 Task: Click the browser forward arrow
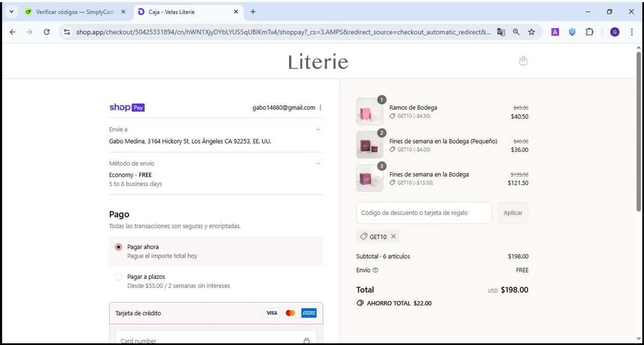pos(29,32)
